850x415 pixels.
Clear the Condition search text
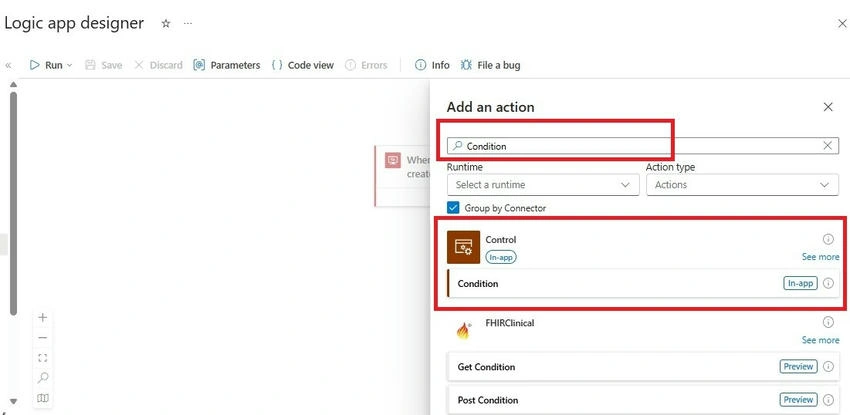(828, 145)
